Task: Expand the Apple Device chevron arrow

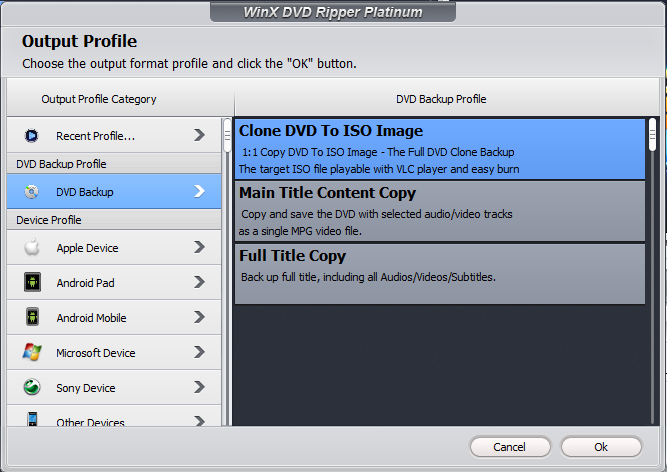Action: coord(200,247)
